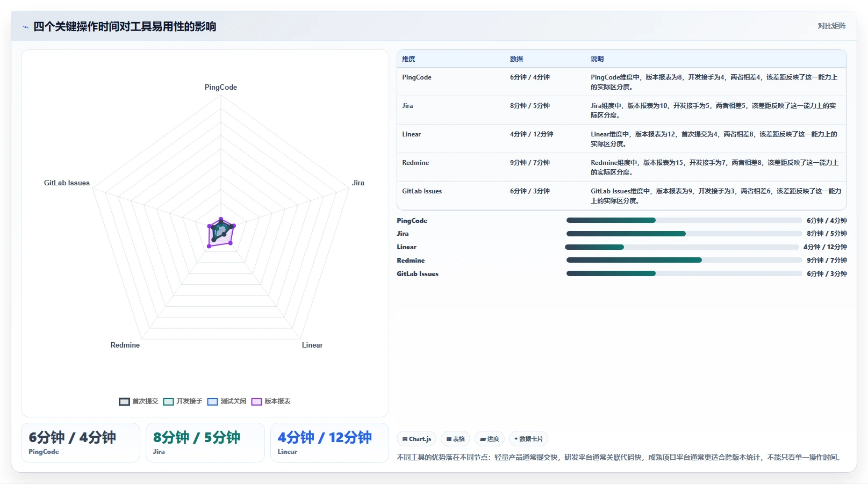
Task: Click the PingCode axis label on radar
Action: tap(221, 87)
